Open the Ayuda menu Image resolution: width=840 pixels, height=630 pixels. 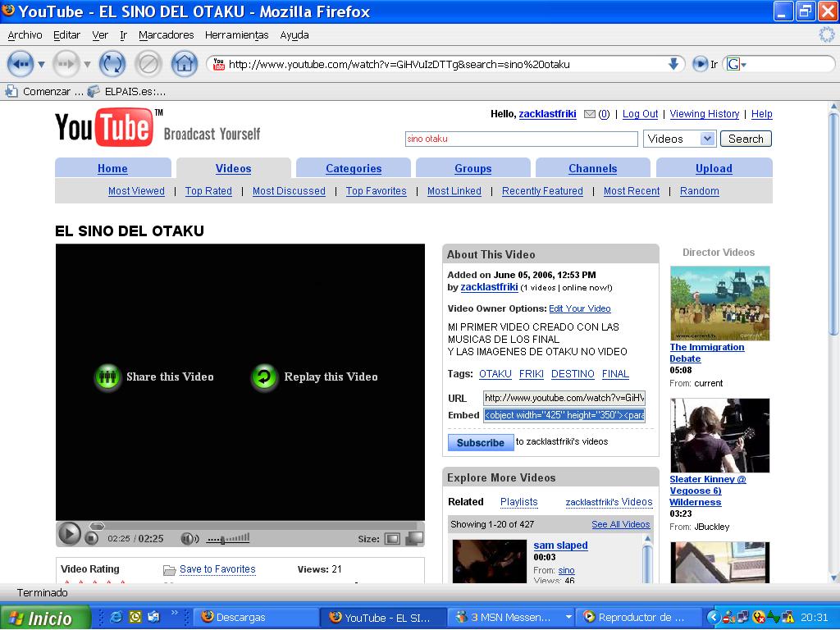coord(294,34)
